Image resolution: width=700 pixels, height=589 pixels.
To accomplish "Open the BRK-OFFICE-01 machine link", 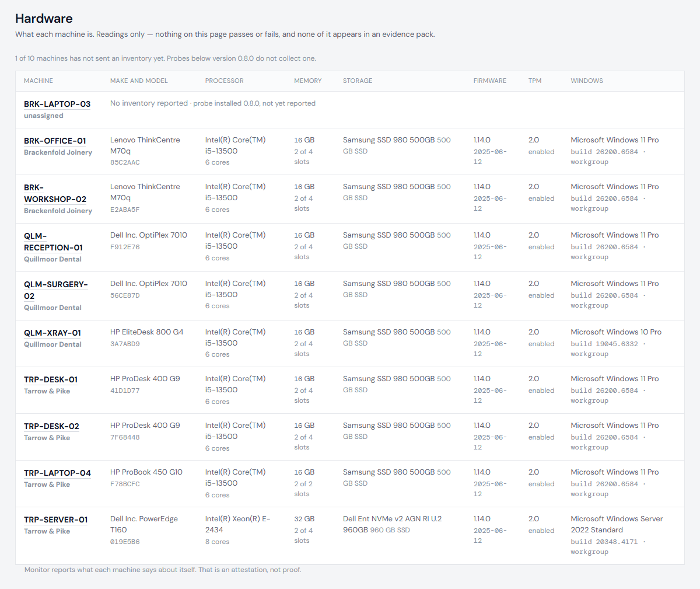I will pos(55,141).
